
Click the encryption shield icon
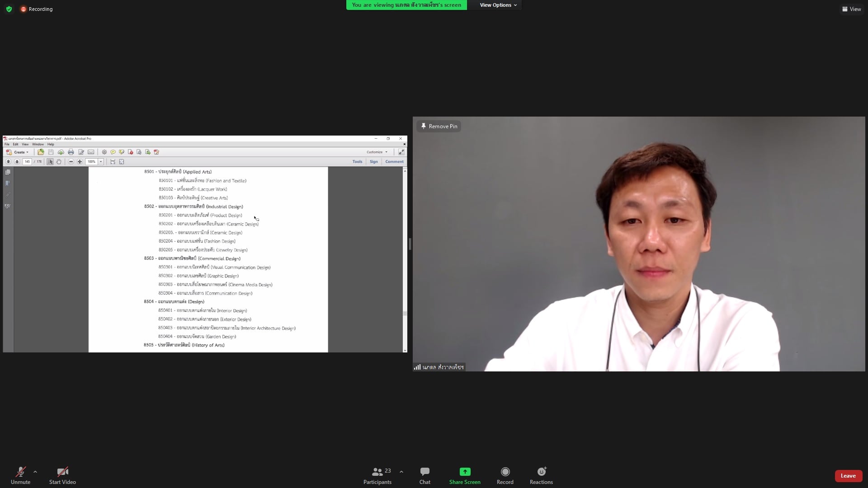coord(9,9)
